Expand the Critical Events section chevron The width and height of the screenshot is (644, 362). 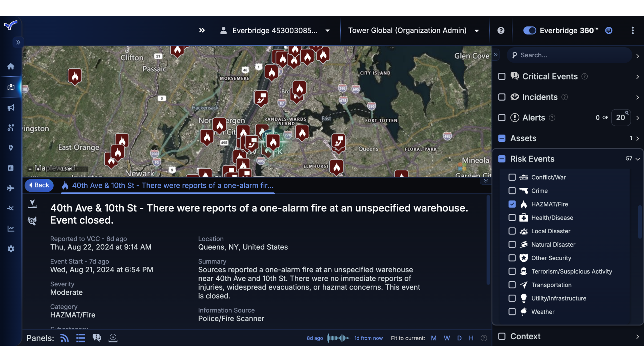pos(637,76)
